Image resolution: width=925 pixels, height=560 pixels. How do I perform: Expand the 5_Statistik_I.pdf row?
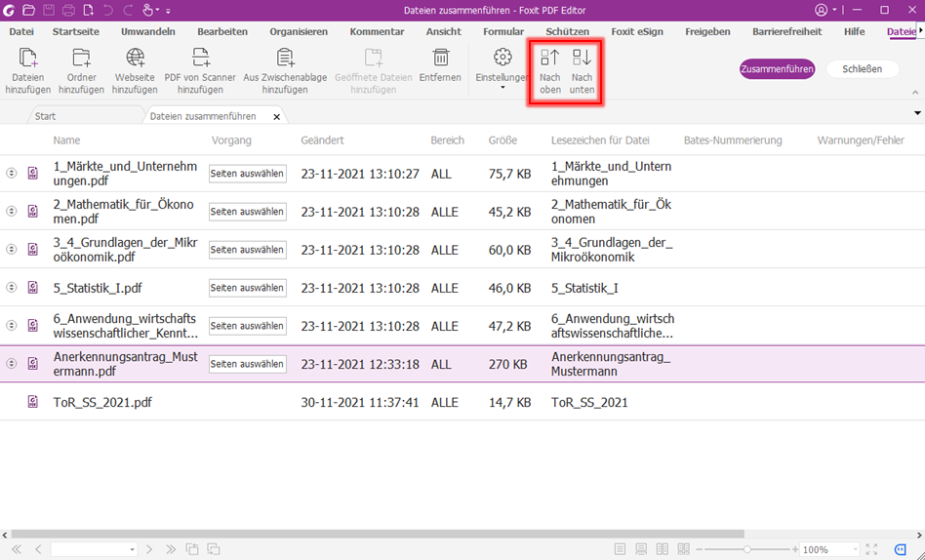[x=11, y=288]
